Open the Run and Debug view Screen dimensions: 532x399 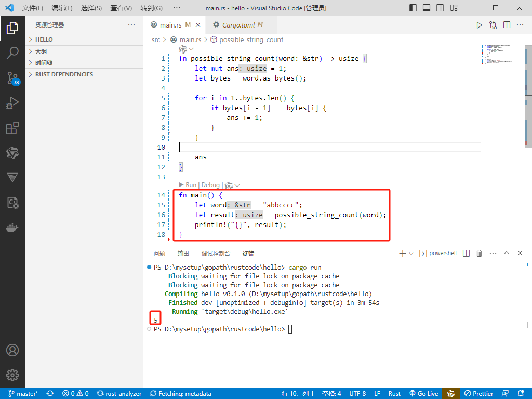(x=12, y=103)
